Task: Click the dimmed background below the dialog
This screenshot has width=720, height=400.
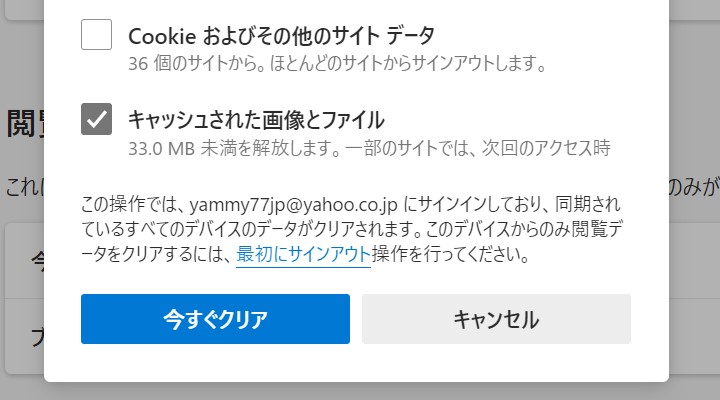Action: pos(360,391)
